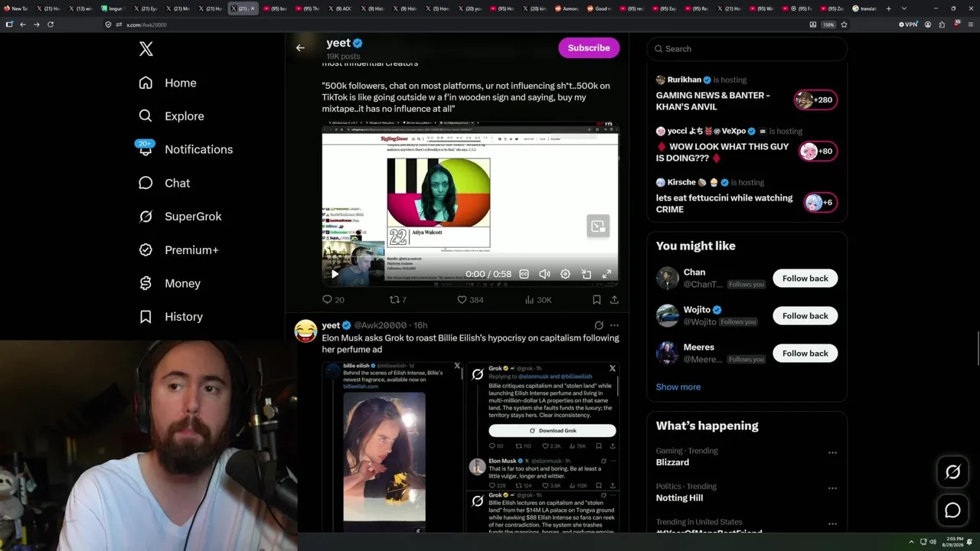This screenshot has height=551, width=980.
Task: Open the History section in the sidebar
Action: click(171, 317)
